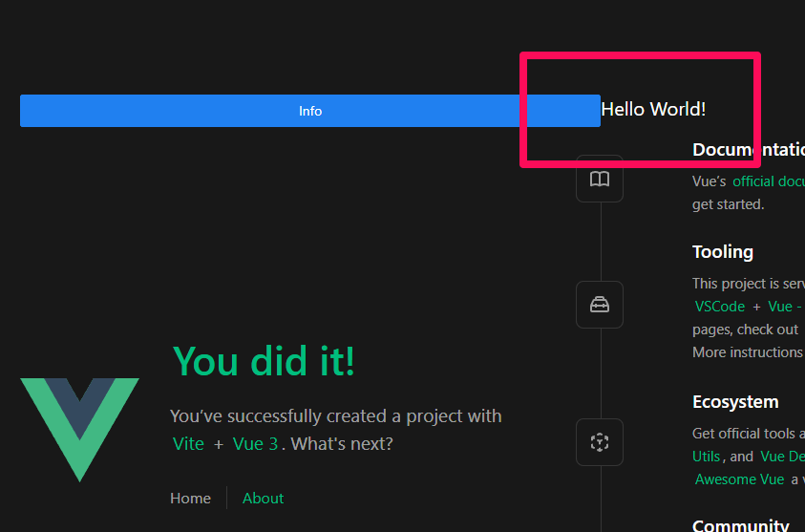Click the green Vue logo
Image resolution: width=805 pixels, height=532 pixels.
tap(79, 428)
